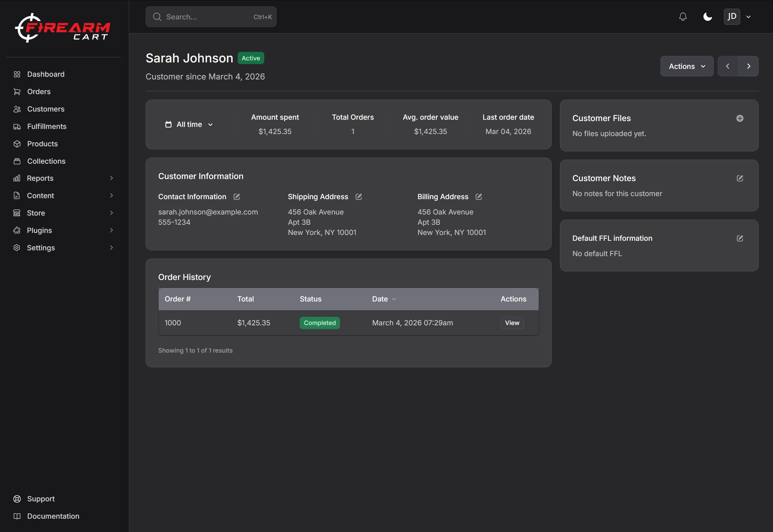The image size is (773, 532).
Task: Click the calendar icon beside All time
Action: 168,124
